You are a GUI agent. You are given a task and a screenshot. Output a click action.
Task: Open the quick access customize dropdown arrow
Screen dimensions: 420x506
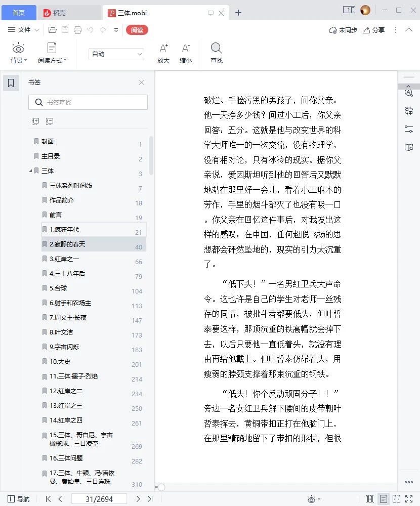(x=116, y=30)
